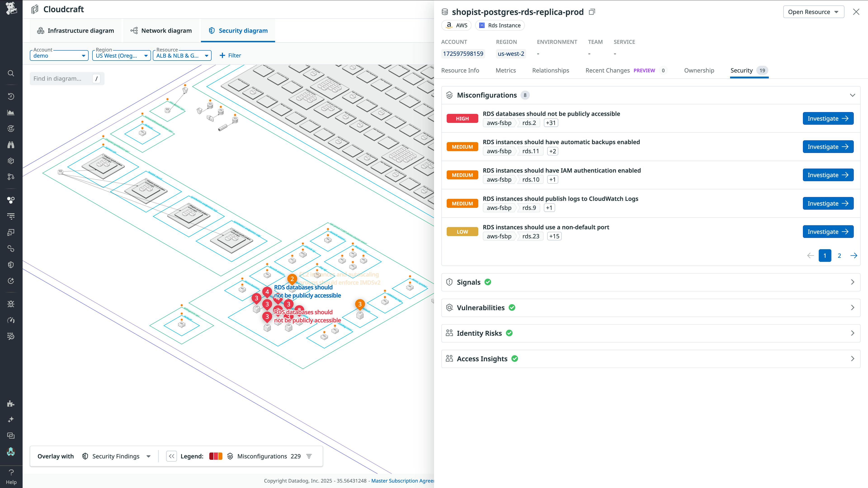The height and width of the screenshot is (488, 868).
Task: Collapse the Misconfigurations section
Action: 852,95
